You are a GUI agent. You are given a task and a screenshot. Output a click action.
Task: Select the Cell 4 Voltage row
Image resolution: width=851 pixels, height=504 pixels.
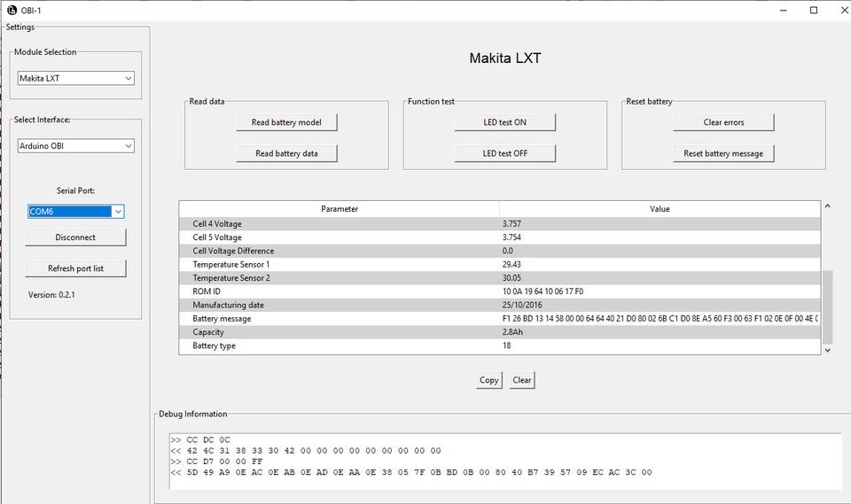pyautogui.click(x=499, y=223)
